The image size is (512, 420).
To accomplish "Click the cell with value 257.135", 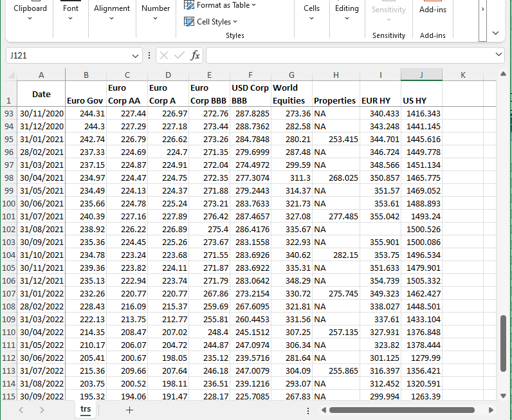I will 336,332.
